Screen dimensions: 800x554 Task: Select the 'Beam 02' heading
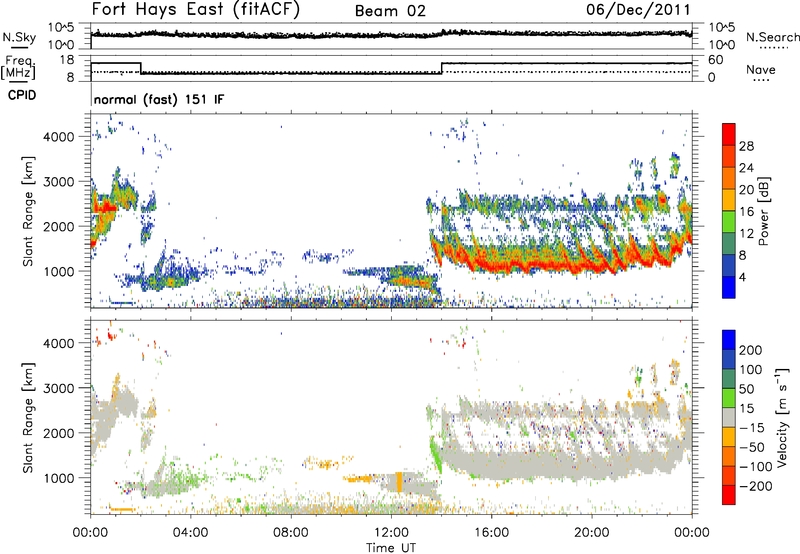[x=390, y=11]
